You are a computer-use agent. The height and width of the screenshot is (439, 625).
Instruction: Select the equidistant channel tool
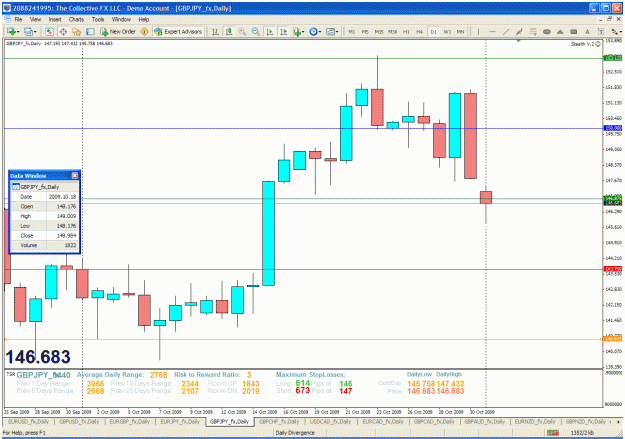coord(519,31)
